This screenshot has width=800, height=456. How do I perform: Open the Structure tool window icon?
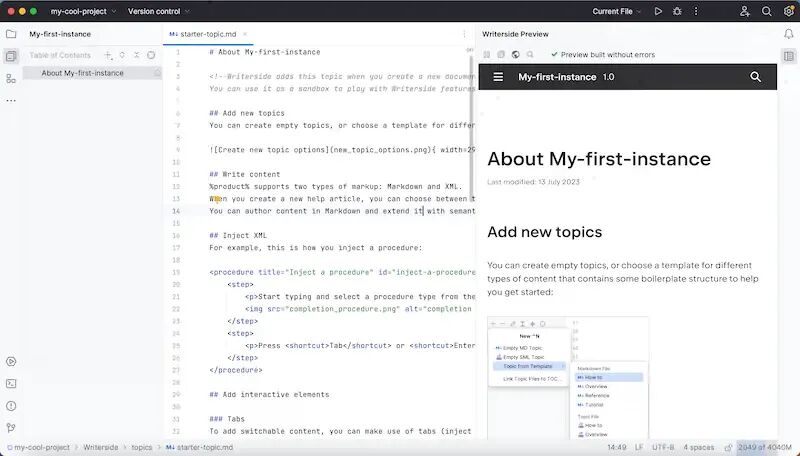pos(11,79)
